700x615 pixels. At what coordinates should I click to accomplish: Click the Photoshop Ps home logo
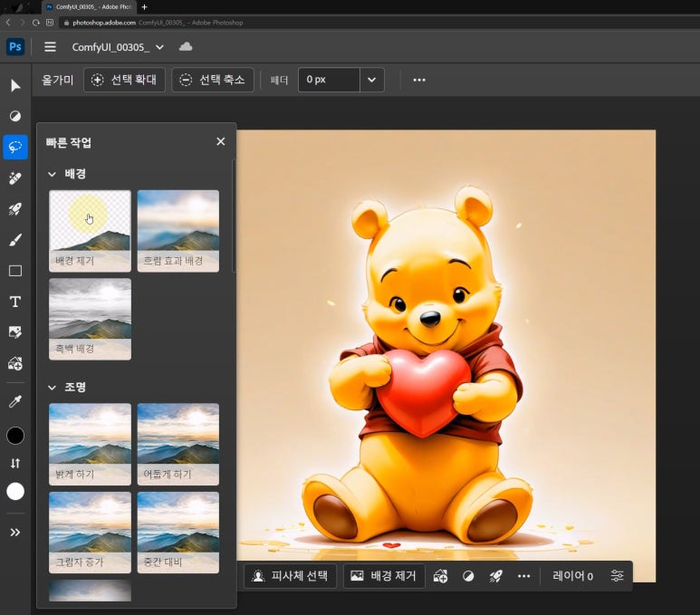(15, 46)
